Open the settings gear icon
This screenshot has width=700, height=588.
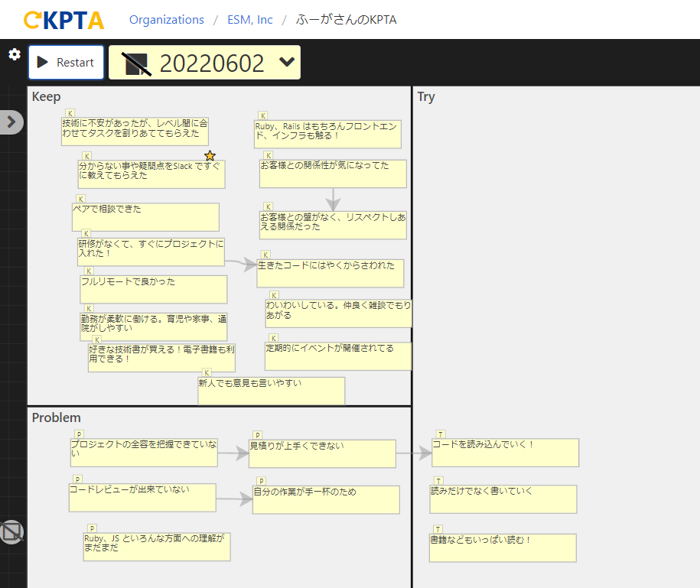coord(15,54)
